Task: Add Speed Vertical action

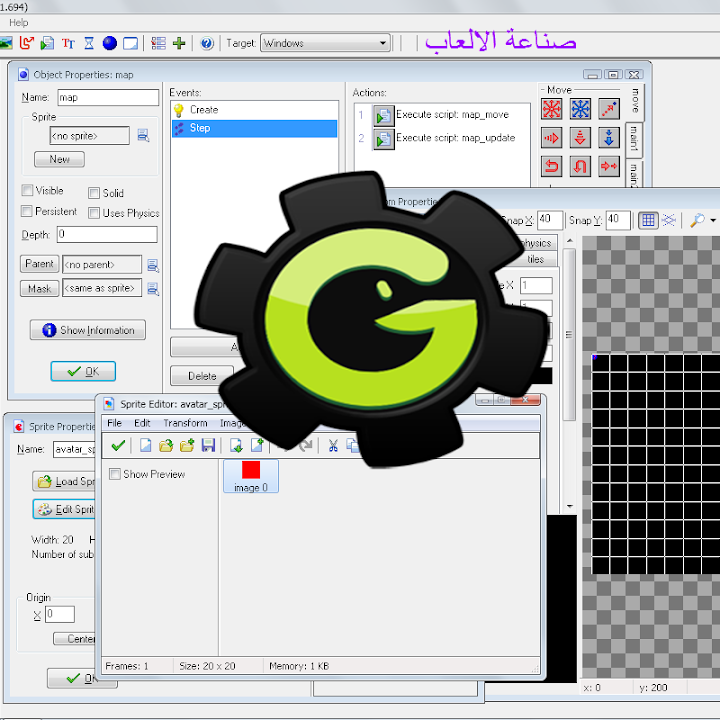Action: [x=580, y=138]
